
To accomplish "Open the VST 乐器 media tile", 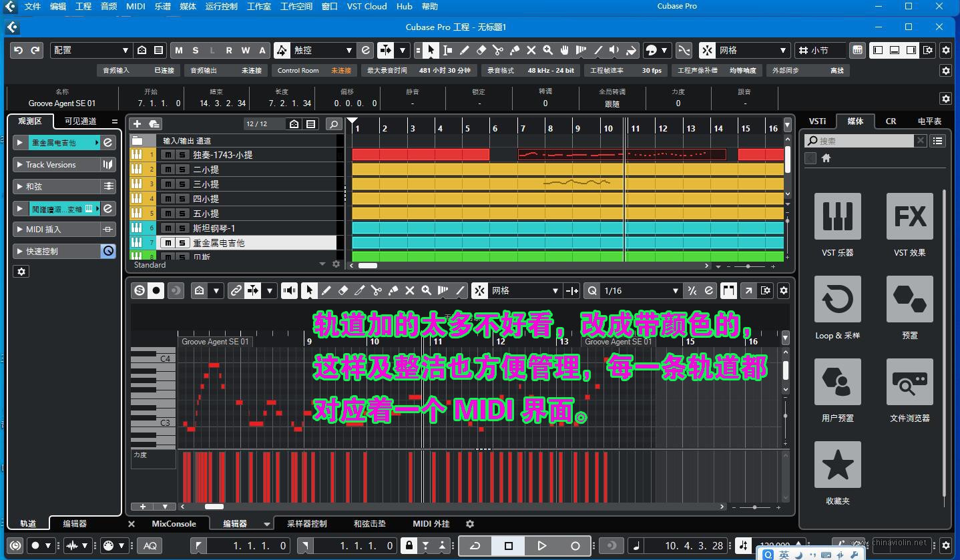I will [x=837, y=225].
